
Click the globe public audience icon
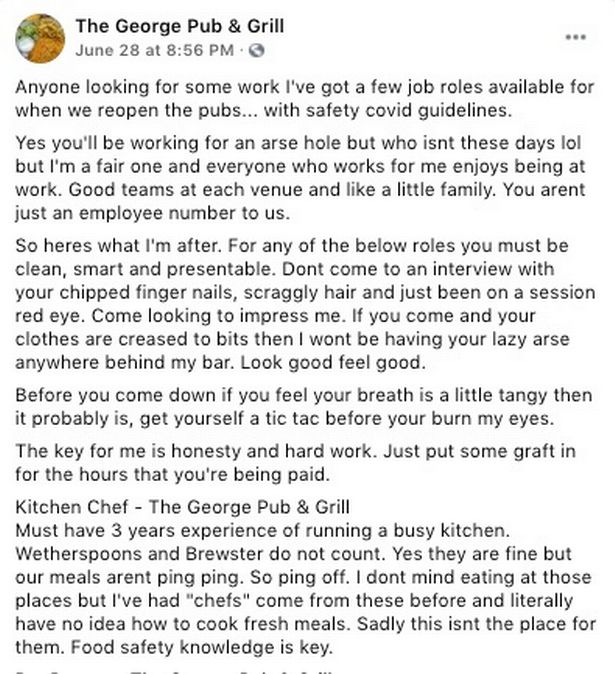pyautogui.click(x=256, y=51)
